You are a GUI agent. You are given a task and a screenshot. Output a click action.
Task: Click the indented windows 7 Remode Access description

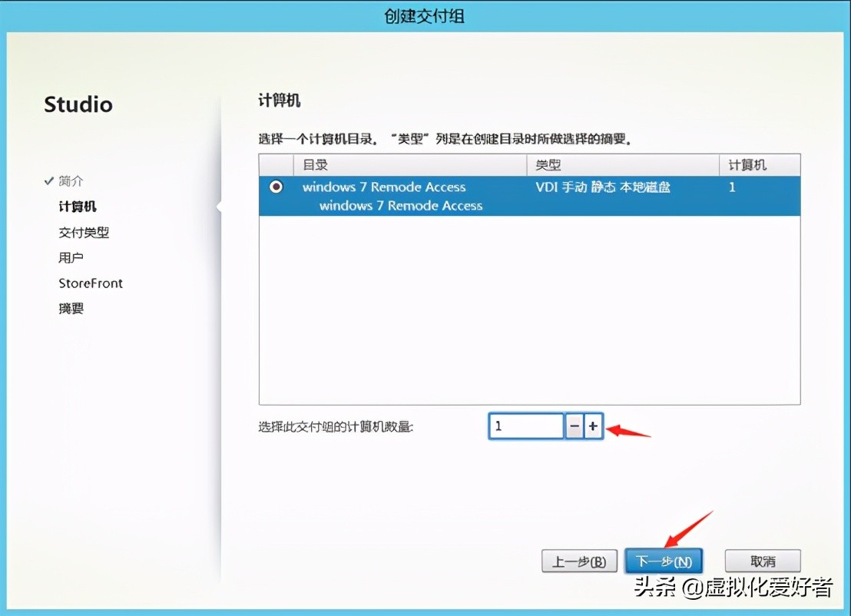click(x=401, y=206)
